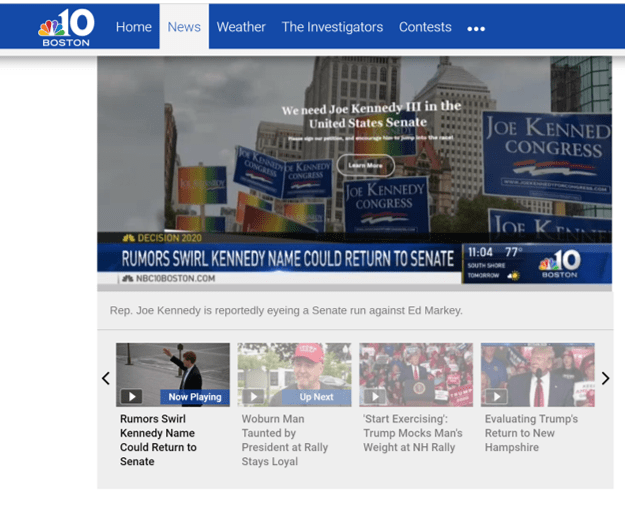Image resolution: width=625 pixels, height=505 pixels.
Task: Play icon on 'Start Exercising' Trump thumbnail
Action: 375,396
